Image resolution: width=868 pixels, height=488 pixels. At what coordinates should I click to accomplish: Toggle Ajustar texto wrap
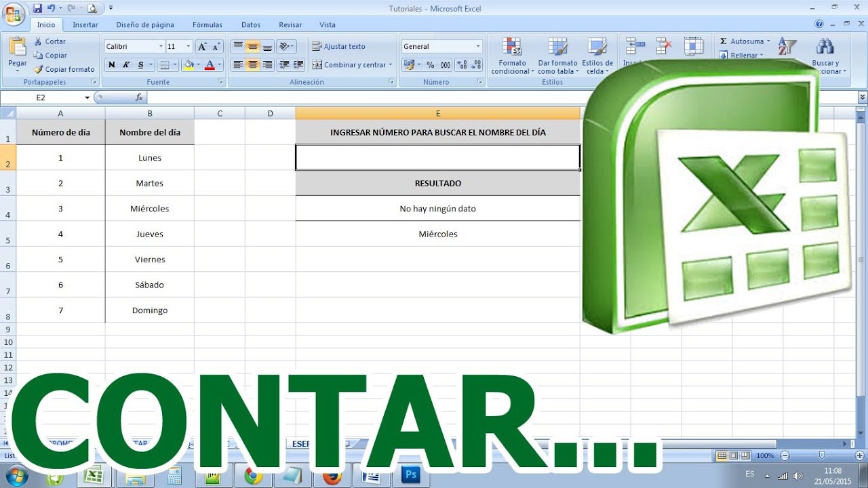click(339, 47)
